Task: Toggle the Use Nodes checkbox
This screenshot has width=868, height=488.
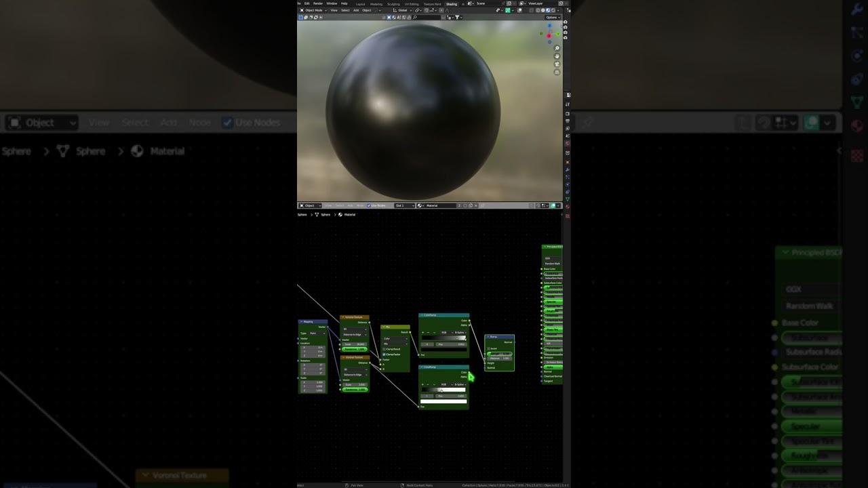Action: click(x=369, y=205)
